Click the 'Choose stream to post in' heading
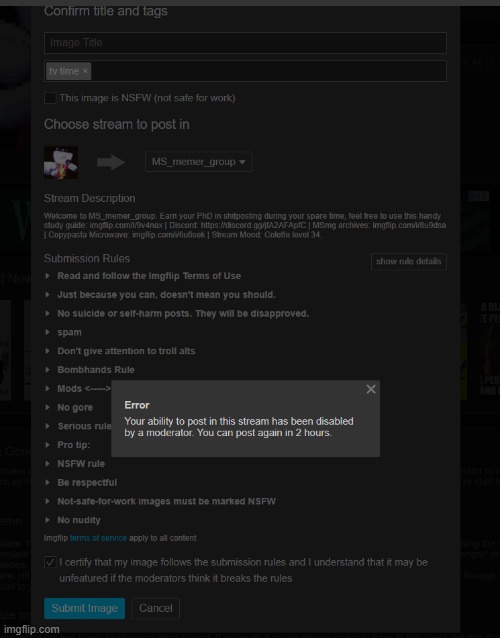500x638 pixels. click(x=117, y=124)
